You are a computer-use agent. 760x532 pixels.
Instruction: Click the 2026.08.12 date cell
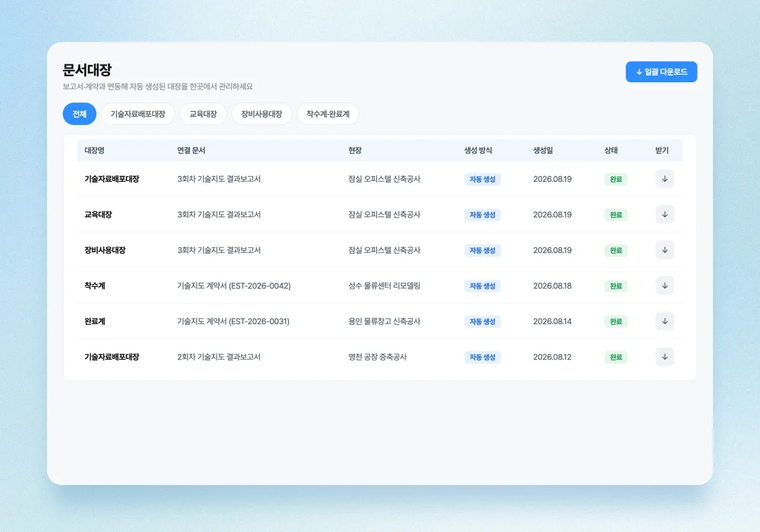coord(553,357)
